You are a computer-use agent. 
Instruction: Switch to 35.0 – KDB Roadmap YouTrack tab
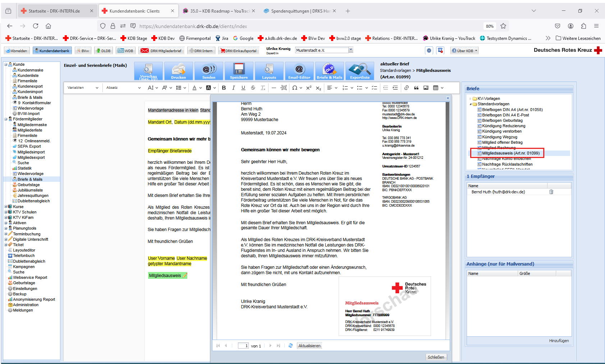pos(219,11)
